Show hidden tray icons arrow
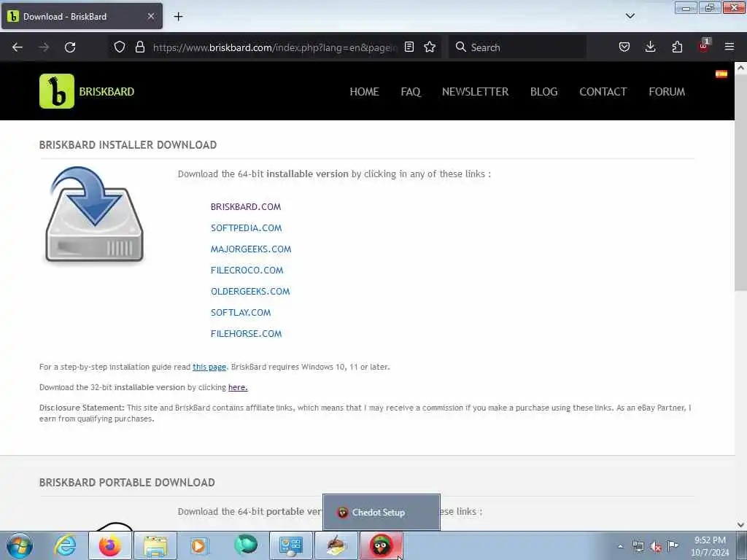 pos(620,547)
